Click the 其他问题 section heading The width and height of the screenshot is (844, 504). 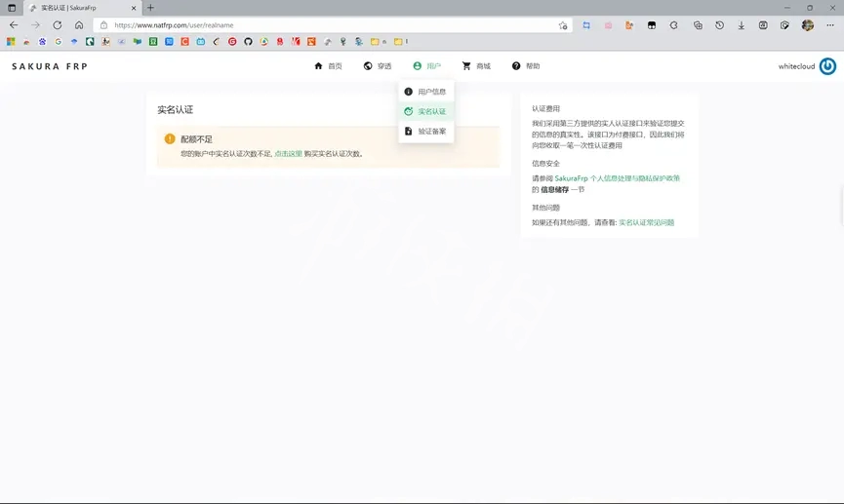tap(545, 208)
